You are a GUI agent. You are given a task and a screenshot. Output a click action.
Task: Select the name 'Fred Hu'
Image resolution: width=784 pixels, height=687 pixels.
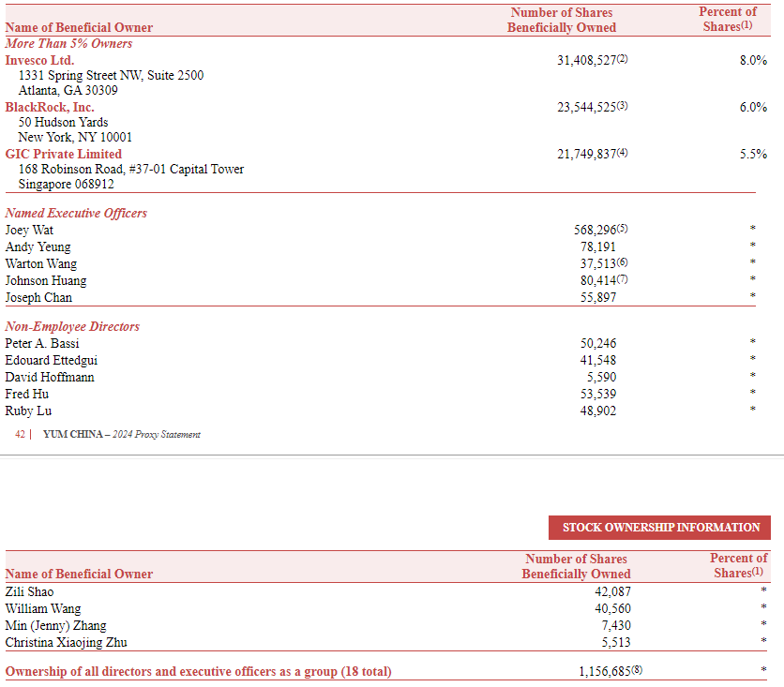27,395
